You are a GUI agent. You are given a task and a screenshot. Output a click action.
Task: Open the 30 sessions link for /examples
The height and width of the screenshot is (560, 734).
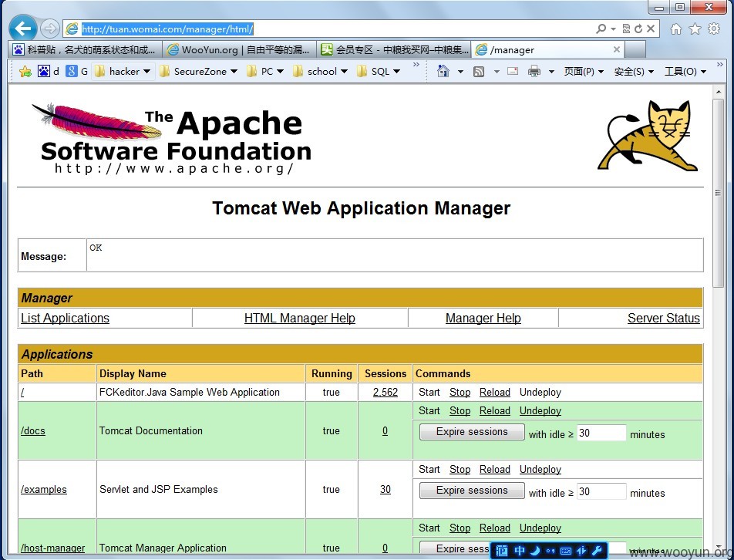click(386, 489)
